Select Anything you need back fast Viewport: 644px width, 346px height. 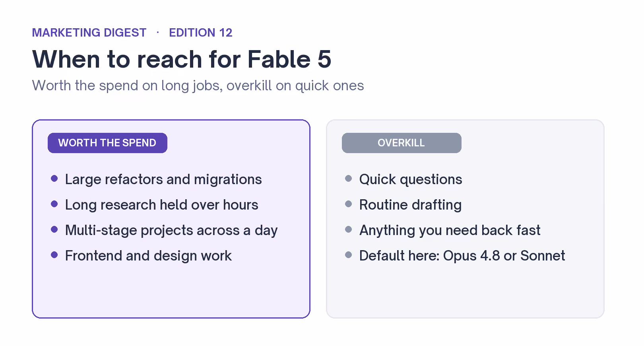pyautogui.click(x=450, y=230)
